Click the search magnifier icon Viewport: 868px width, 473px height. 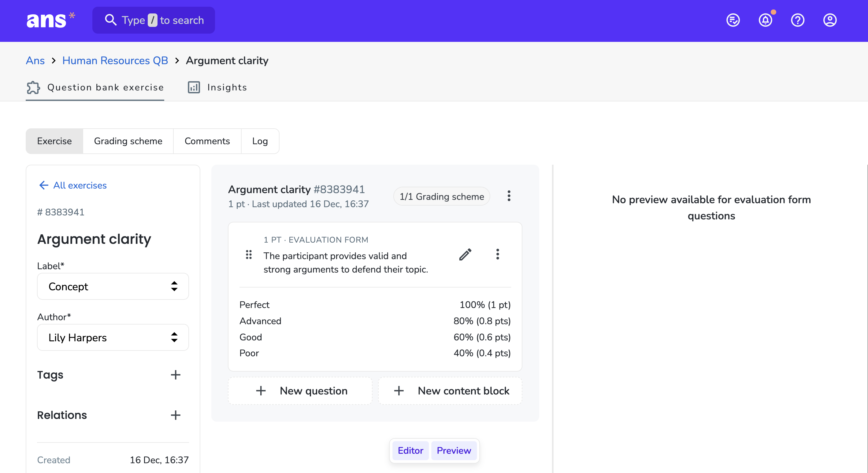click(x=110, y=20)
